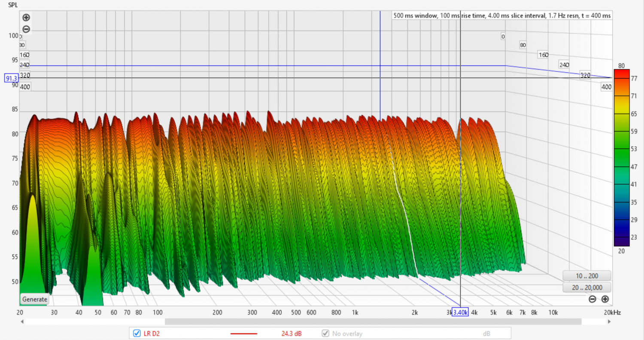Screen dimensions: 644x340
Task: Click the 77 value on color scale
Action: [x=633, y=79]
